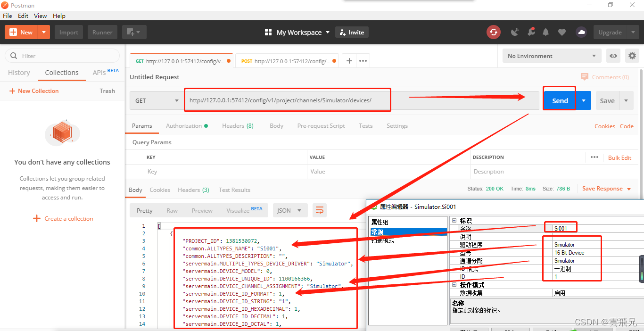Viewport: 644px width, 331px height.
Task: Open the new window options icon
Action: 134,32
